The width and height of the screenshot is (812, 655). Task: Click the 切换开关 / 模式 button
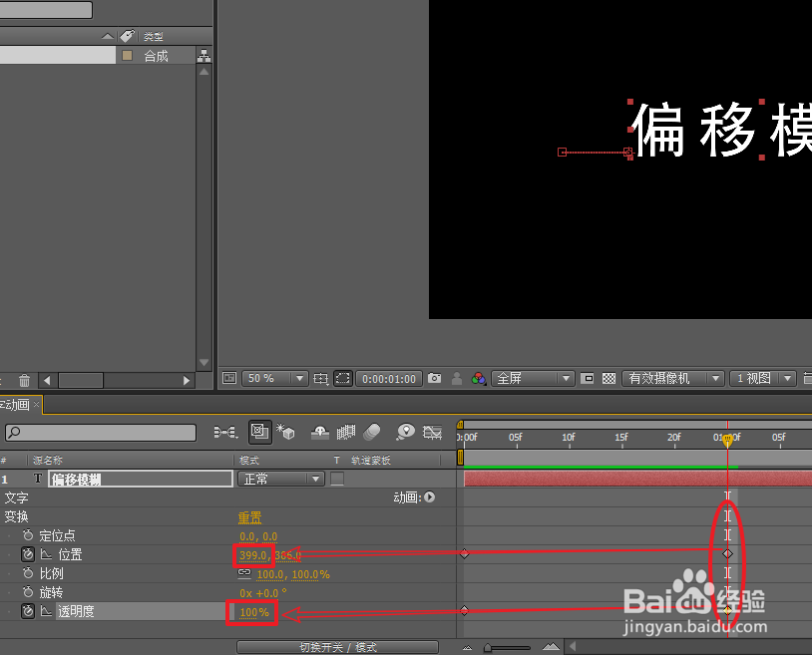coord(337,647)
